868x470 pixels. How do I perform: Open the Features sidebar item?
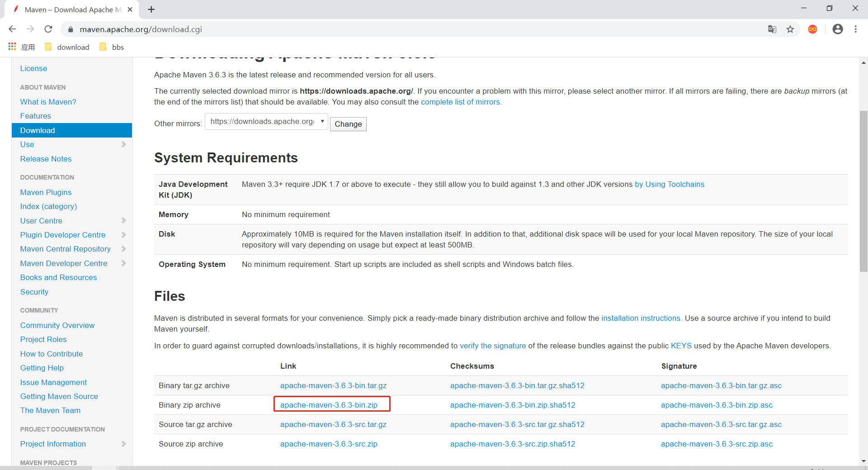pyautogui.click(x=35, y=116)
